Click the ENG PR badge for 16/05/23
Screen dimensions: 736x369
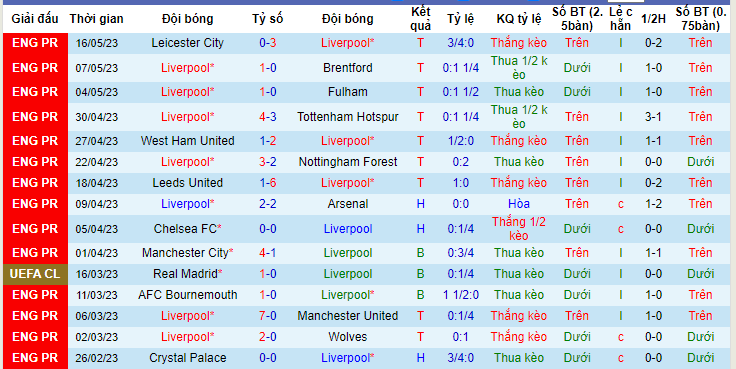coord(35,43)
